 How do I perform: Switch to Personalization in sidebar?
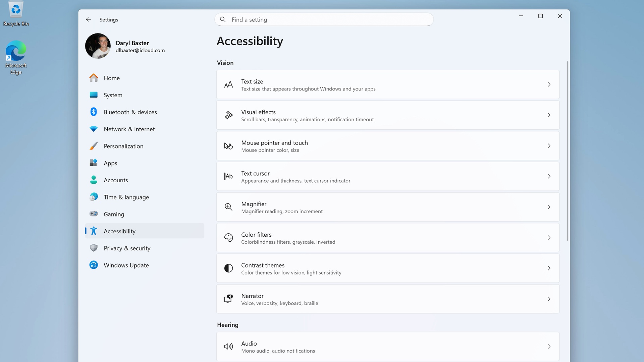[123, 146]
